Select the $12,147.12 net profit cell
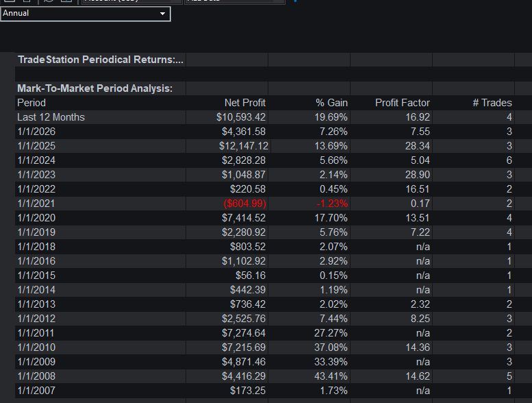Screen dimensions: 532x403 point(244,146)
